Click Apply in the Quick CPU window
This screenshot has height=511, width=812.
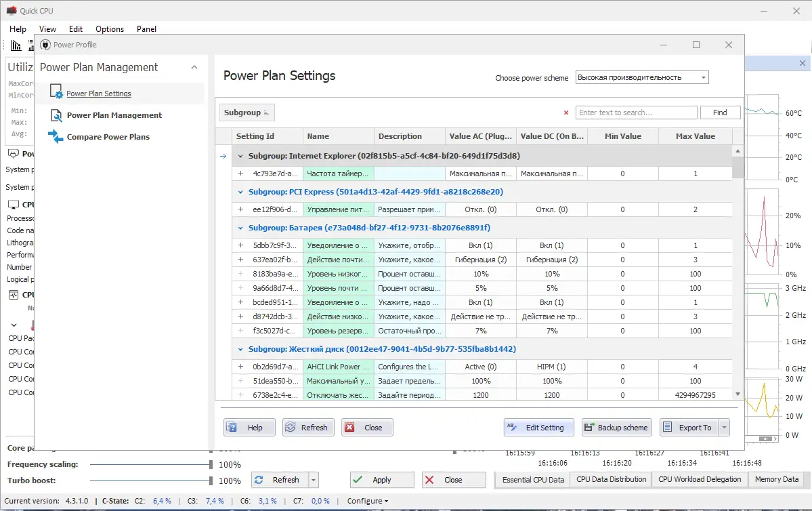(x=382, y=480)
